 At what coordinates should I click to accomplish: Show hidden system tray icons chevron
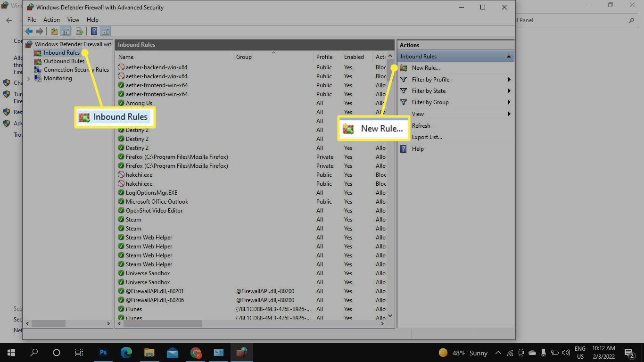498,353
